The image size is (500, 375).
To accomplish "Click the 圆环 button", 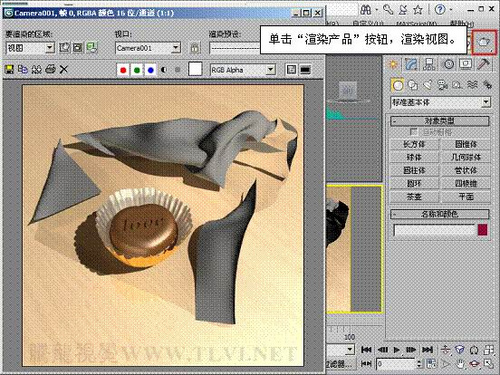I will [x=414, y=183].
